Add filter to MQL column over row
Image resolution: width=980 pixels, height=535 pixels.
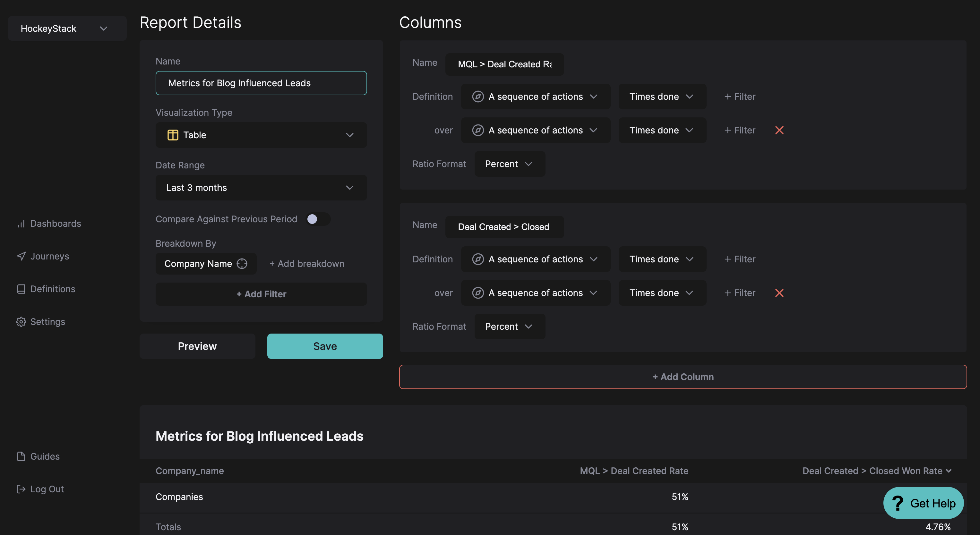tap(740, 130)
